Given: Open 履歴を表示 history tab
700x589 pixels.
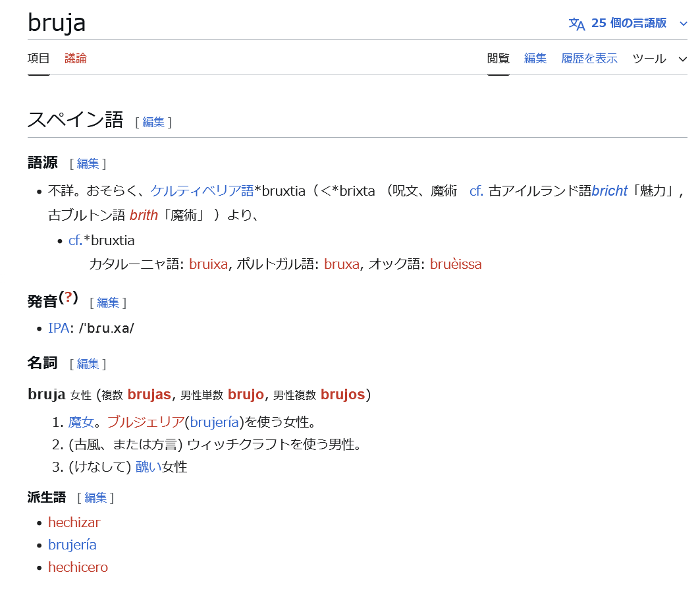Looking at the screenshot, I should click(589, 59).
